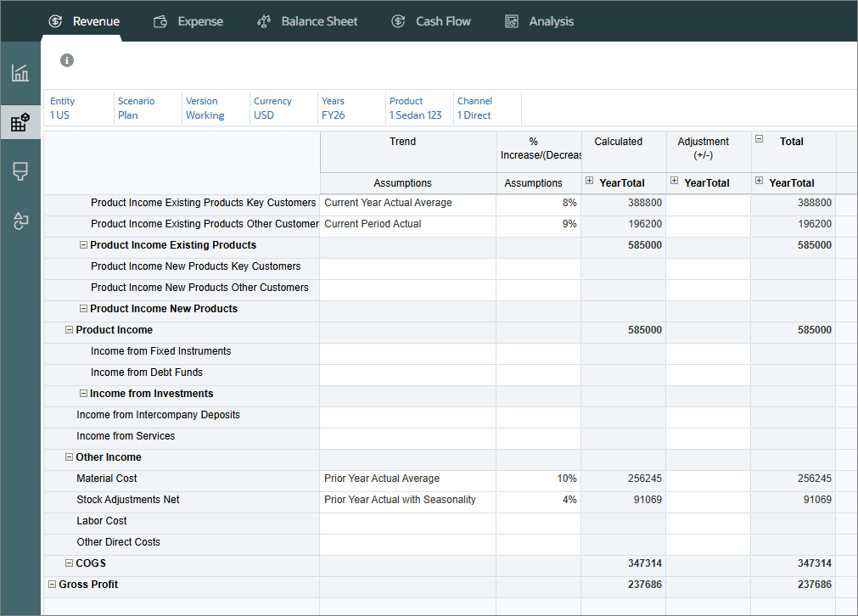Screen dimensions: 858x616
Task: Collapse the Total column header
Action: [x=759, y=139]
